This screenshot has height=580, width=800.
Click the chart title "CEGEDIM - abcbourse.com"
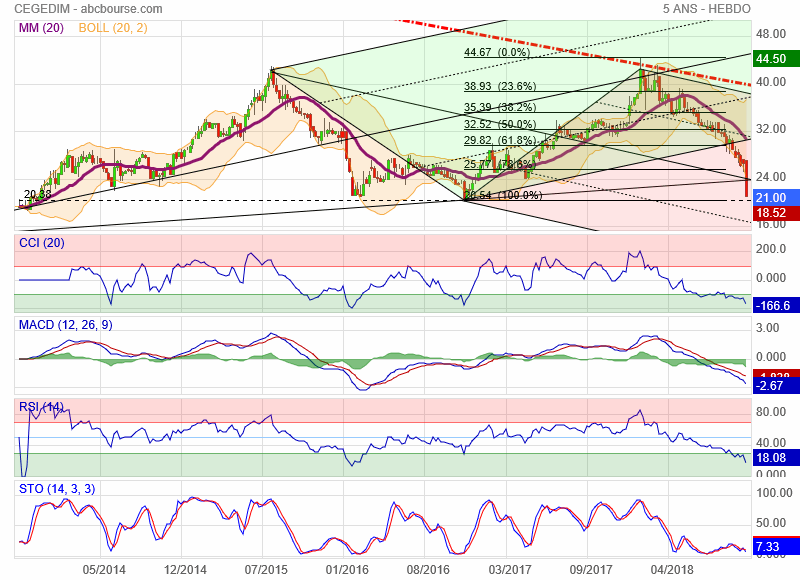click(88, 9)
